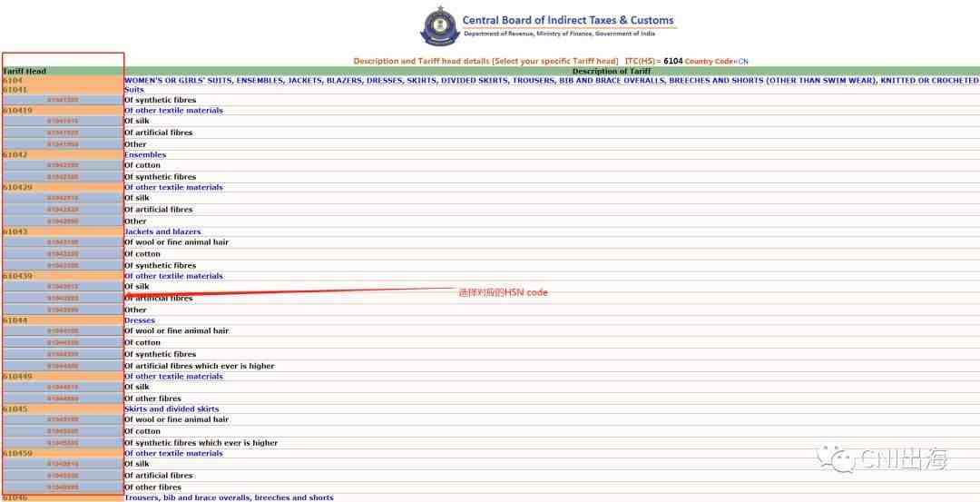Open tariff code for Ensembles of cotton
Image resolution: width=980 pixels, height=502 pixels.
click(63, 165)
